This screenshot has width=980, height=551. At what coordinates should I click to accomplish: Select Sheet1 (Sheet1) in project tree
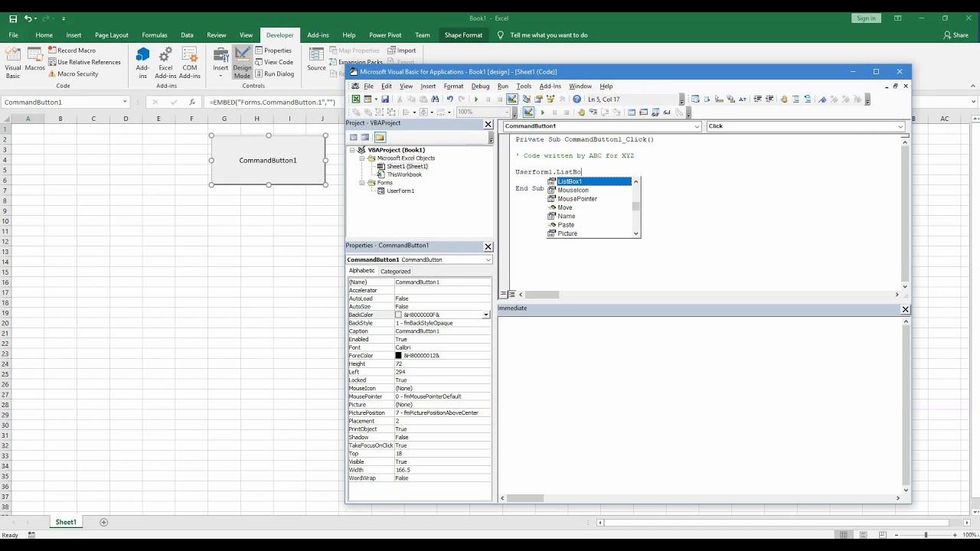pyautogui.click(x=407, y=166)
